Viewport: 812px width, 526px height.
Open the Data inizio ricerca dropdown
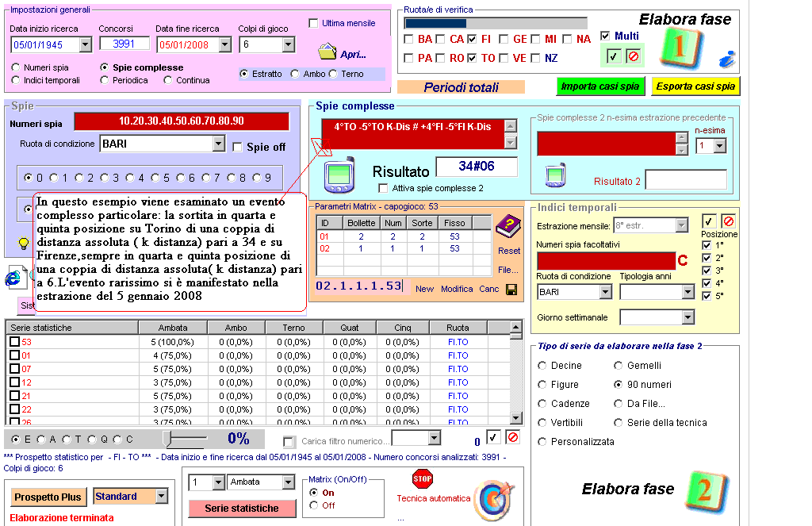[x=86, y=45]
